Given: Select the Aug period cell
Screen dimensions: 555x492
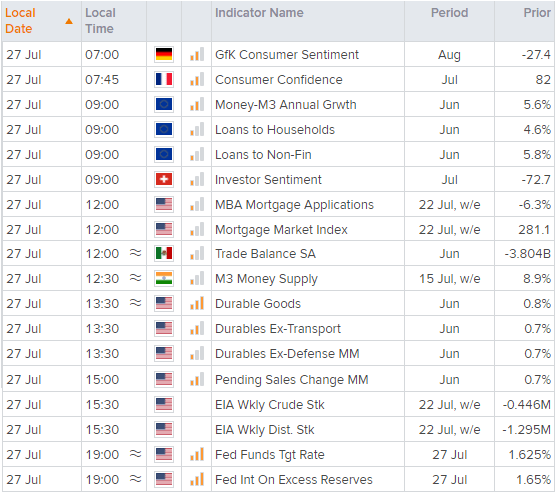Looking at the screenshot, I should click(x=449, y=55).
